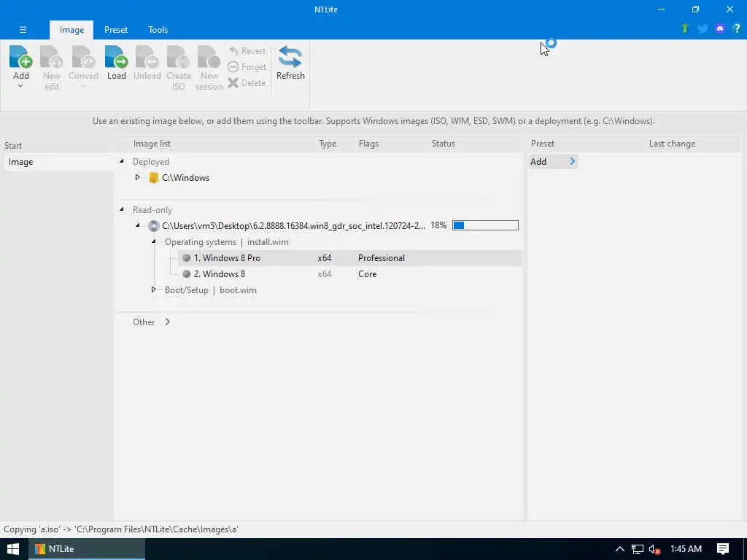Click Delete in the toolbar

(247, 83)
